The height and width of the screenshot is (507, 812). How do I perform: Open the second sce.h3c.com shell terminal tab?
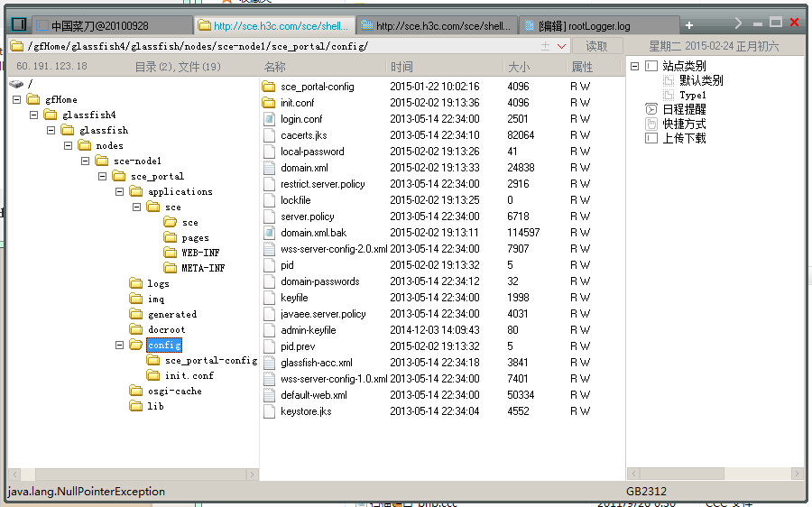[438, 25]
